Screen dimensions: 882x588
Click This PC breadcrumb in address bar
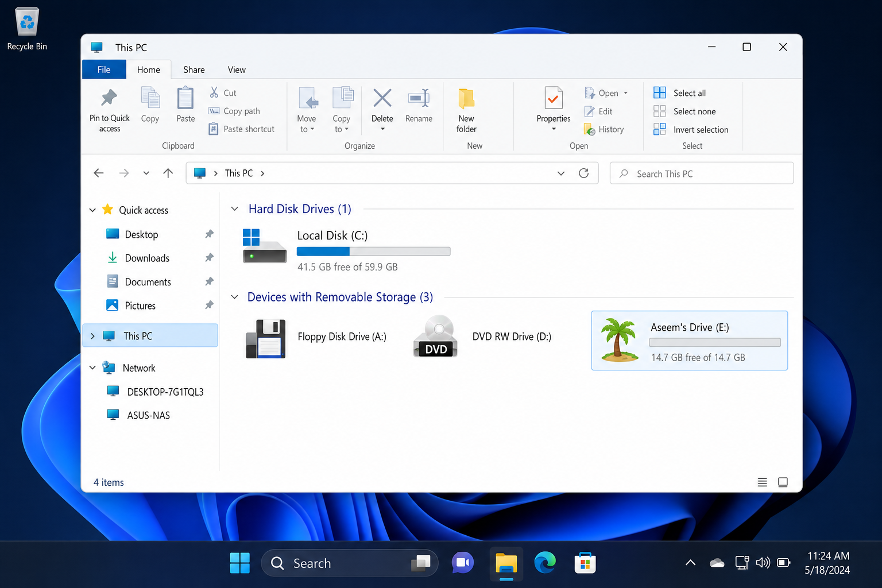tap(239, 173)
